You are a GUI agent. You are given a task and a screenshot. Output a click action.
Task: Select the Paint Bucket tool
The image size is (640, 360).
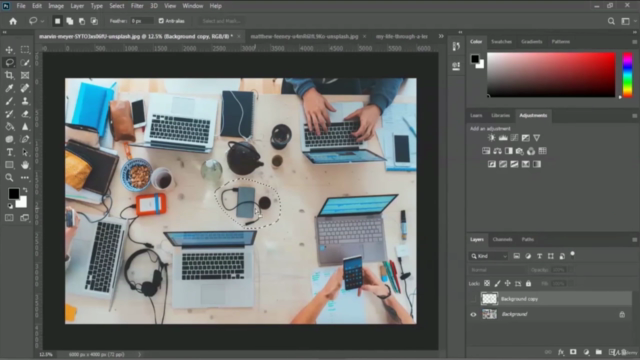point(9,127)
